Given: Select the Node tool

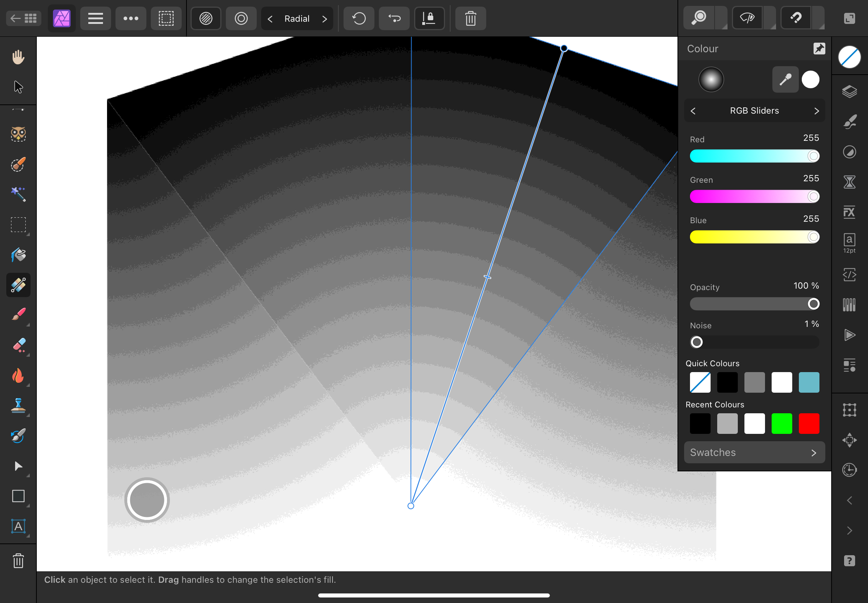Looking at the screenshot, I should (18, 466).
